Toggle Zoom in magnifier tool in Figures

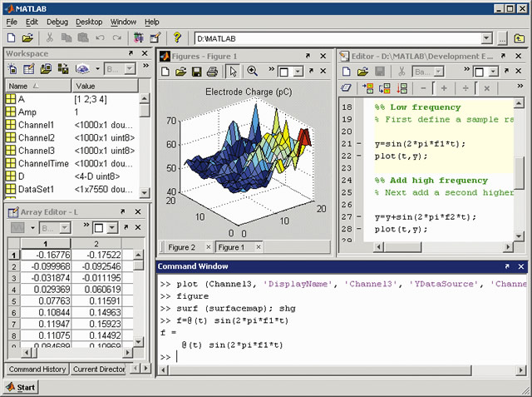click(x=252, y=71)
